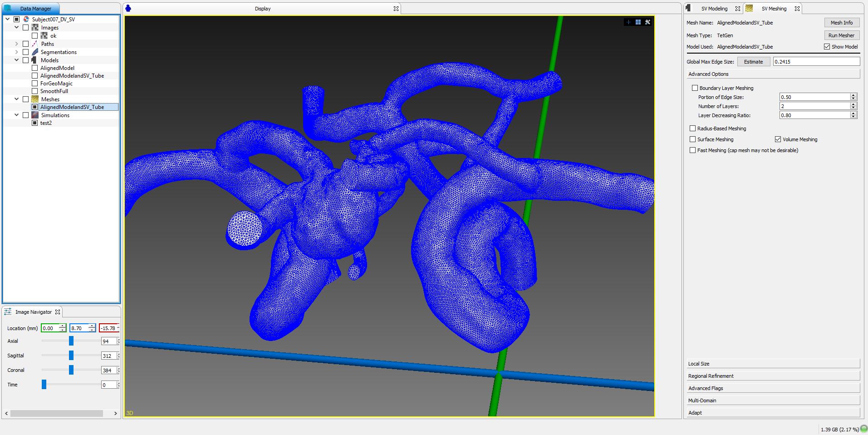The image size is (868, 435).
Task: Collapse the Subject007_DV_SV tree node
Action: pos(8,19)
